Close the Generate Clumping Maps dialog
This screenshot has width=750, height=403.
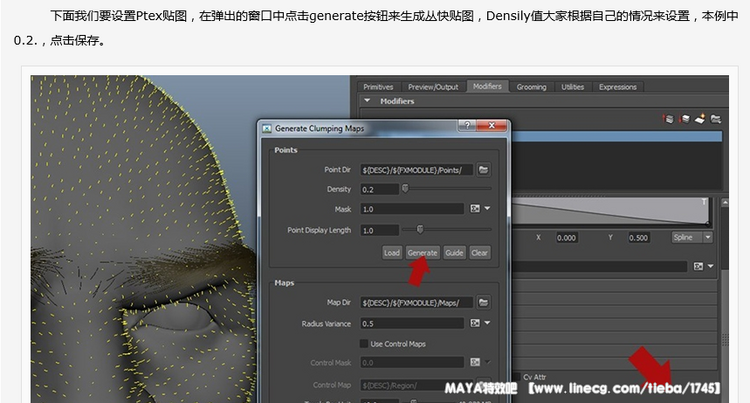click(x=491, y=125)
